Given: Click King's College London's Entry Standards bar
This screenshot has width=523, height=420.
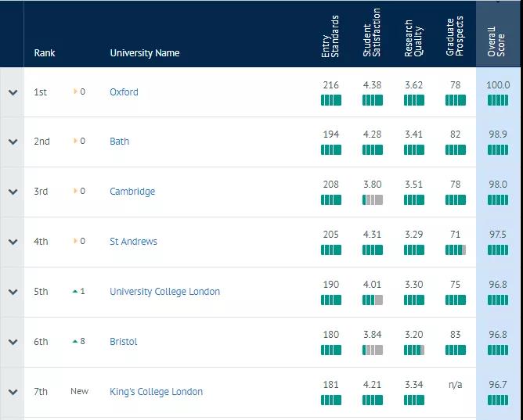Looking at the screenshot, I should coord(331,400).
